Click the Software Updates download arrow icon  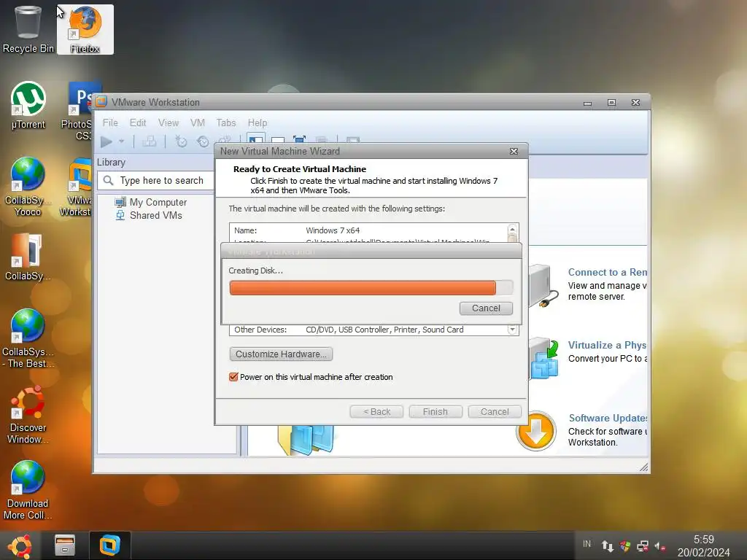(536, 431)
